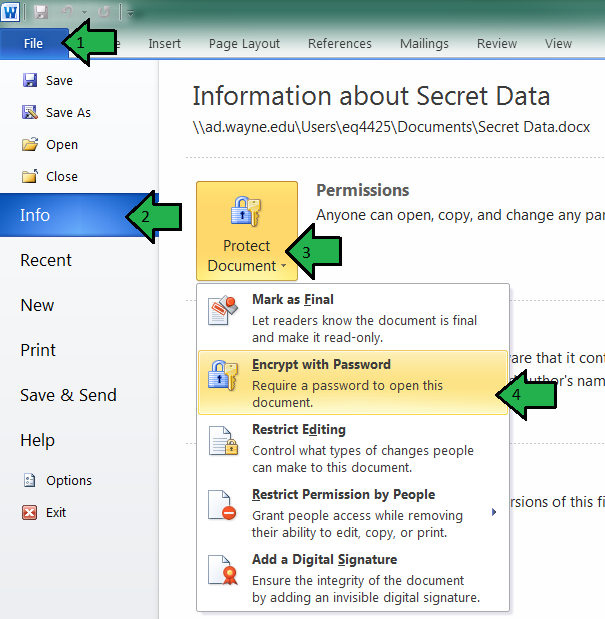Click the Save As icon in sidebar
605x619 pixels.
pos(30,112)
